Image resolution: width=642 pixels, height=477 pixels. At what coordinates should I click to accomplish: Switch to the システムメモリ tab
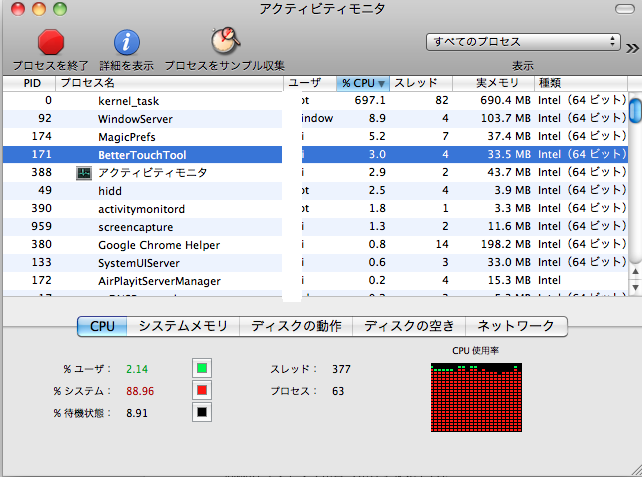[183, 326]
